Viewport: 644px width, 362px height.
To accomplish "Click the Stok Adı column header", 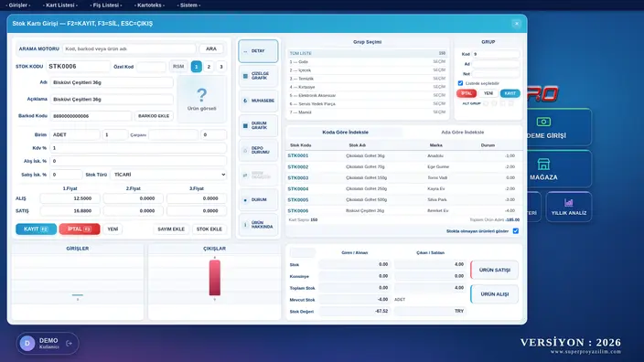I will (358, 145).
